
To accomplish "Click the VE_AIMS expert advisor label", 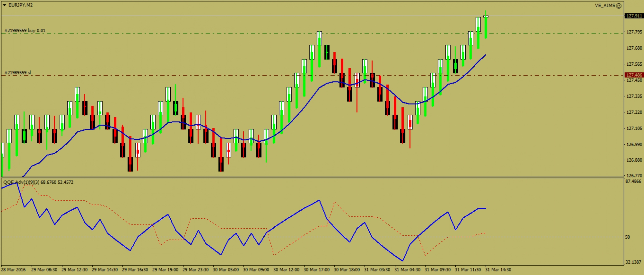I will click(x=605, y=5).
